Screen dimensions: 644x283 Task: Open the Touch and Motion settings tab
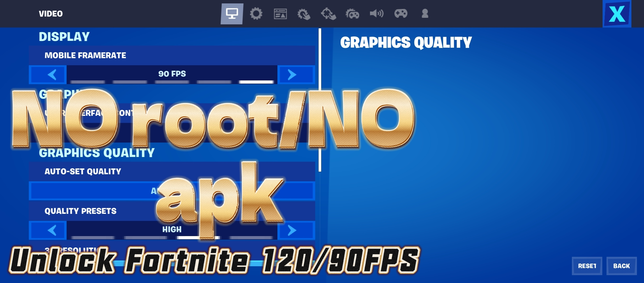point(304,14)
